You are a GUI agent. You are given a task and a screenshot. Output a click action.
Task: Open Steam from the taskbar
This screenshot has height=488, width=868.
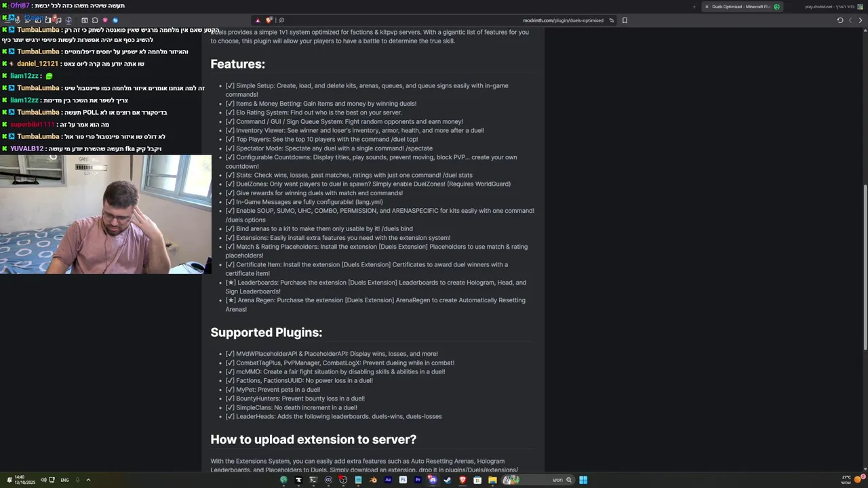click(x=448, y=480)
